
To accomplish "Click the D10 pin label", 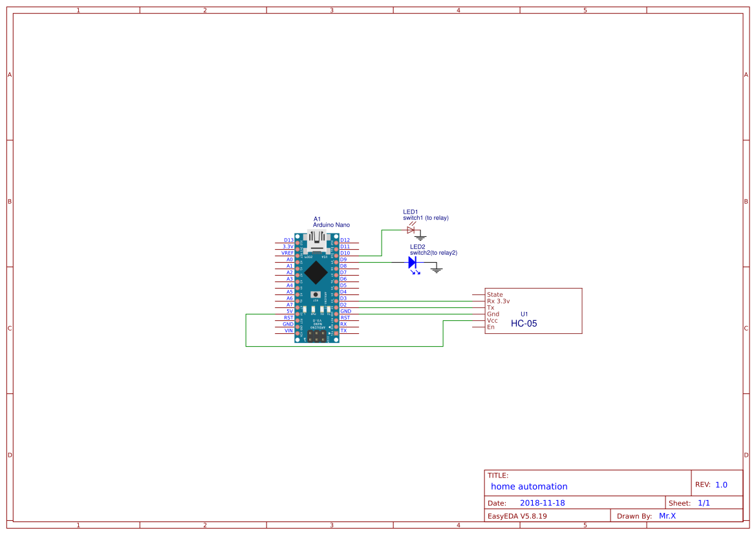I will [345, 253].
